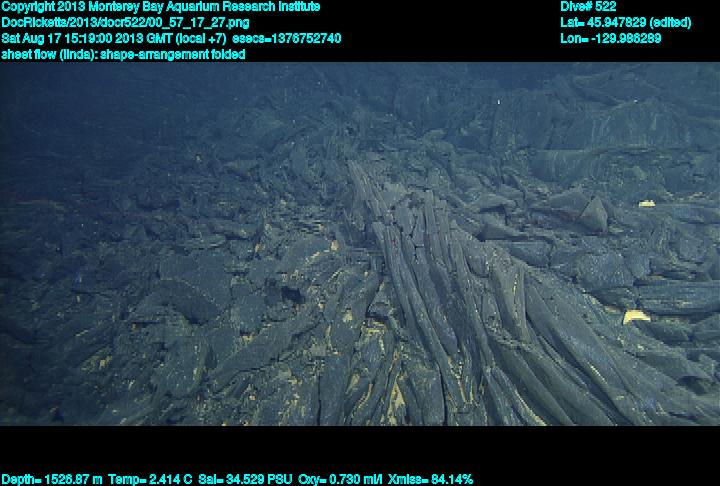Click the Temp= 2.414 C reading
This screenshot has width=720, height=486.
click(150, 480)
